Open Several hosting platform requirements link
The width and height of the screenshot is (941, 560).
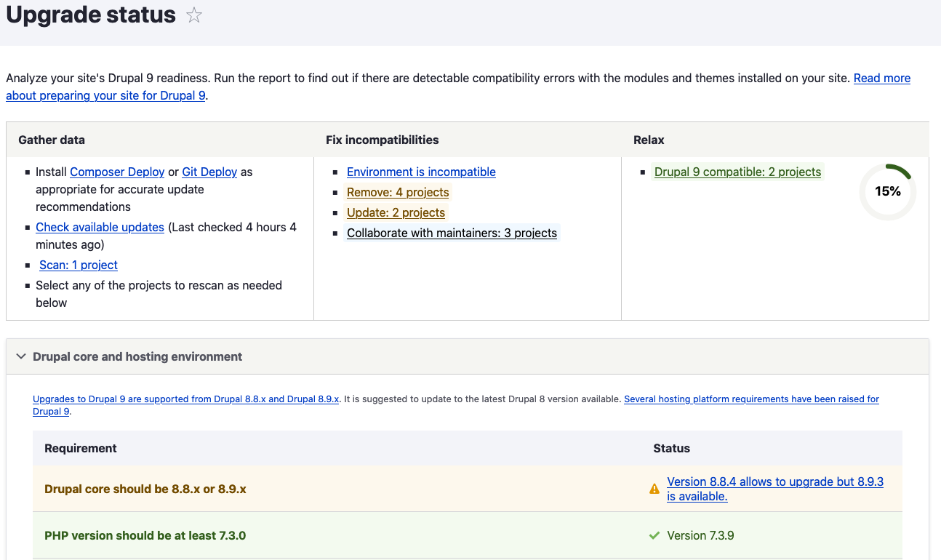coord(751,399)
